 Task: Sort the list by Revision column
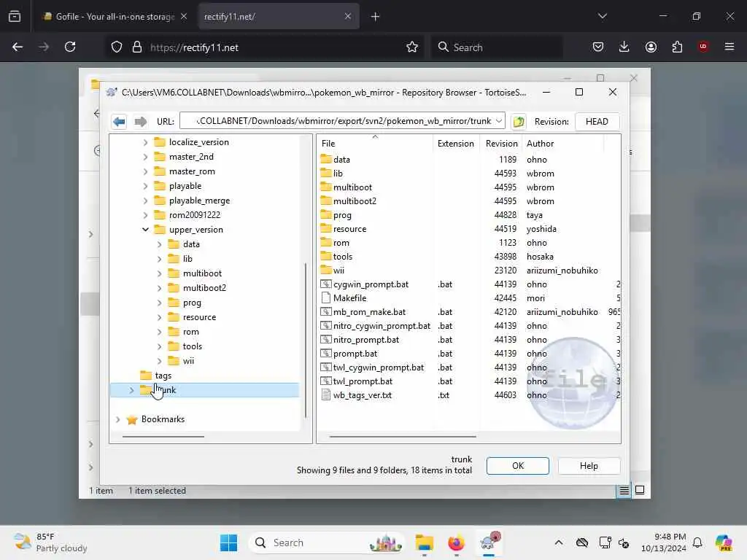coord(501,144)
